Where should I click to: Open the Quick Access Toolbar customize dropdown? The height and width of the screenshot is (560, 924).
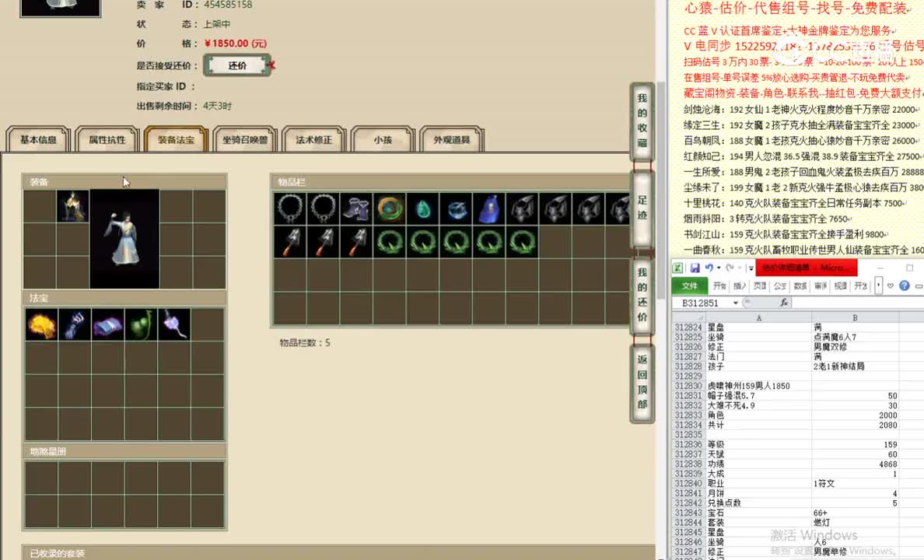tap(751, 268)
